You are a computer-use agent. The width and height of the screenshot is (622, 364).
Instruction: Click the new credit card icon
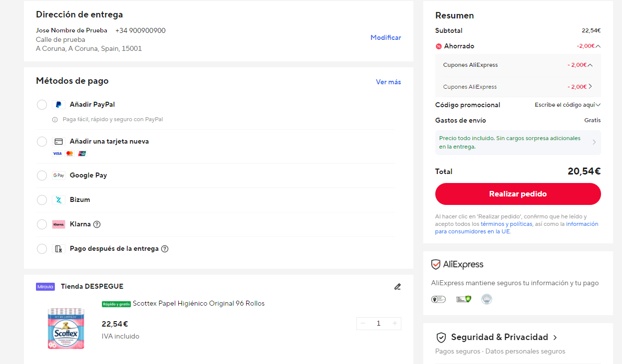click(58, 142)
